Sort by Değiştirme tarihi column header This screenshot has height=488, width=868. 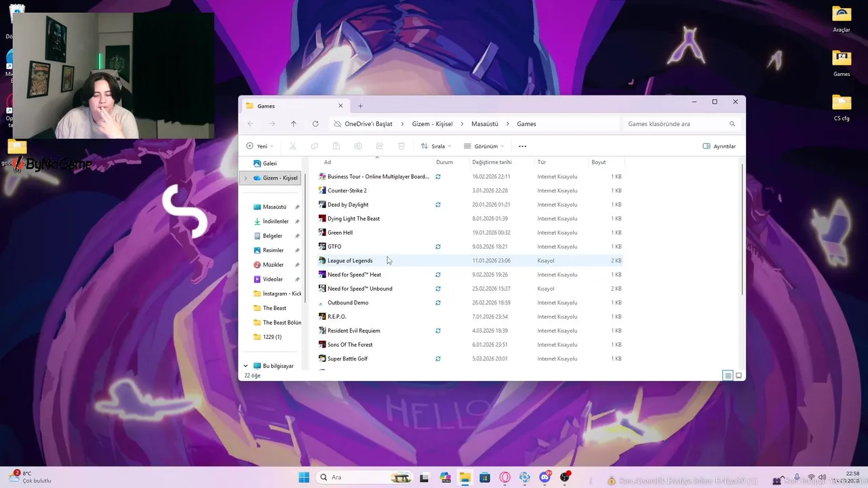492,162
